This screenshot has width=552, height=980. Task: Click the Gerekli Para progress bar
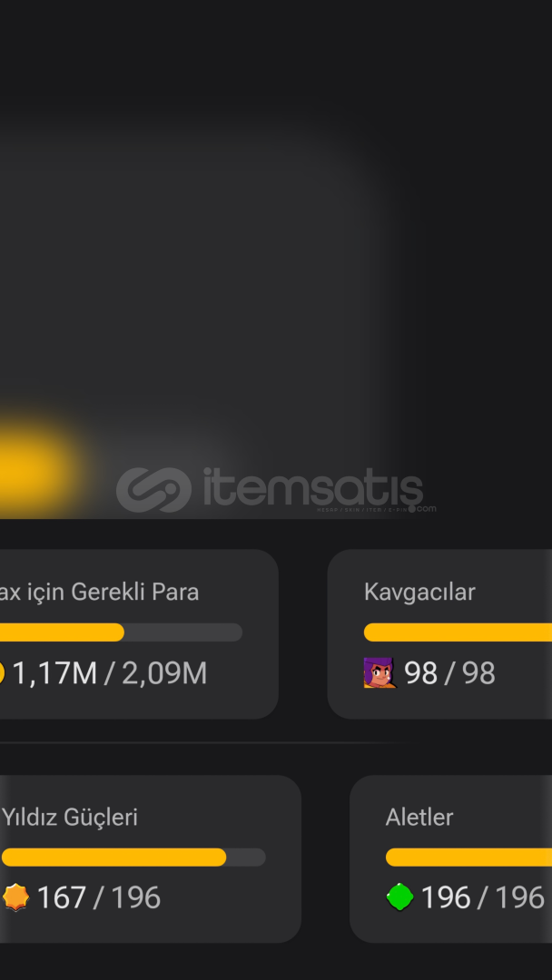[x=120, y=632]
